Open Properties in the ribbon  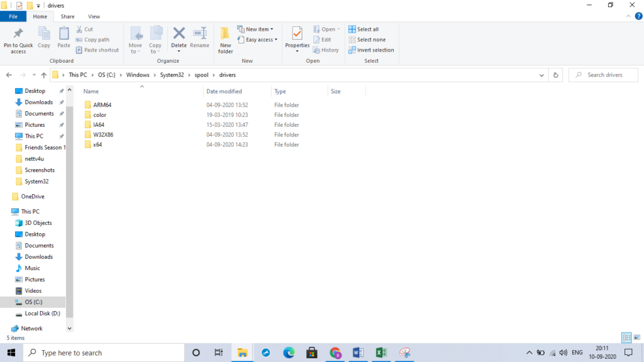click(x=297, y=38)
